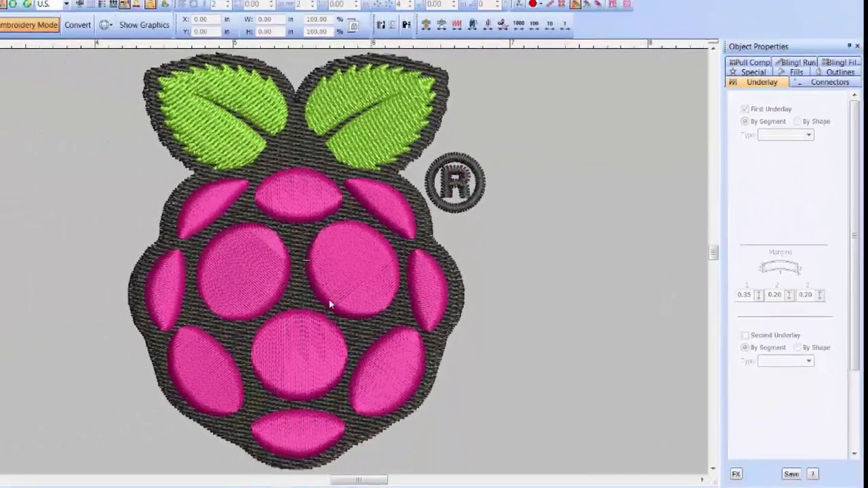Click the H height input field
Image resolution: width=868 pixels, height=488 pixels.
click(x=272, y=31)
